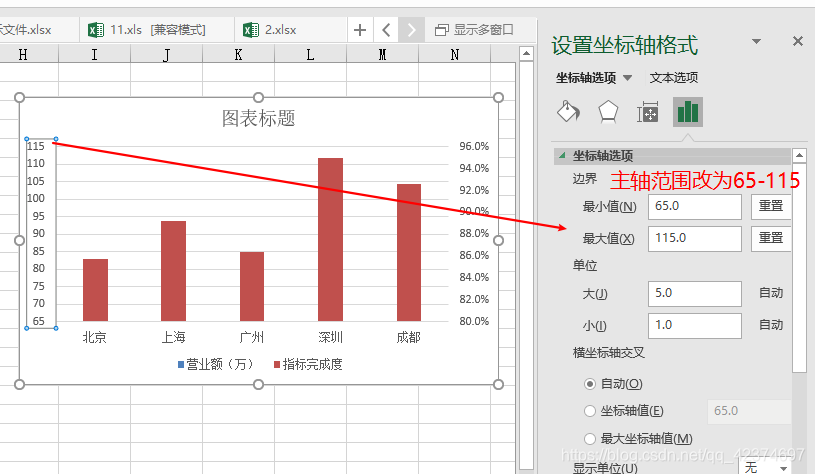This screenshot has width=815, height=474.
Task: Switch to the 2.xlsx document tab
Action: pyautogui.click(x=291, y=30)
